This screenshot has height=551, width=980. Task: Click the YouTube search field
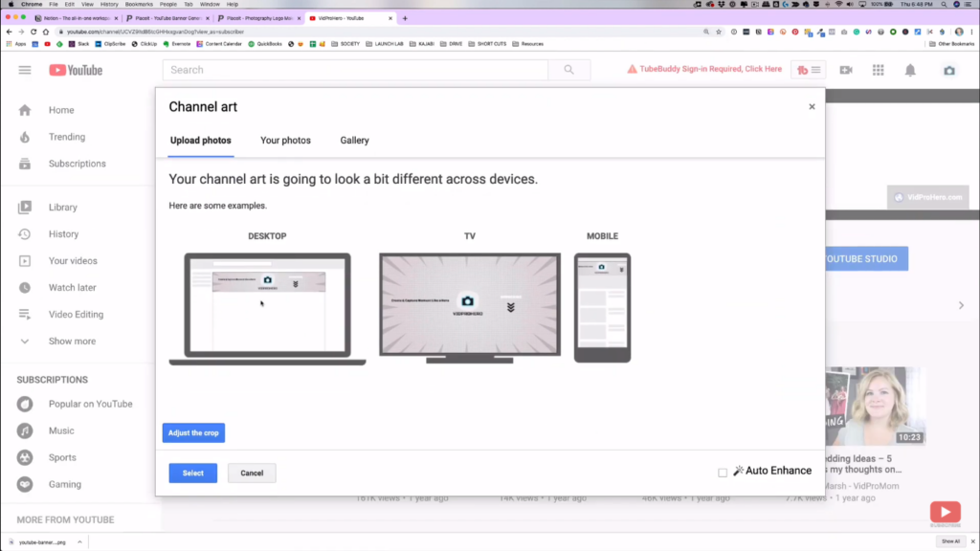coord(356,70)
